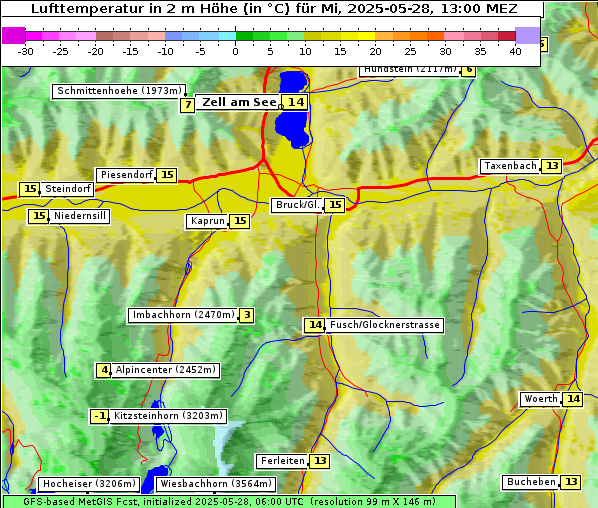Click Imbachhorn temperature value 3
The height and width of the screenshot is (508, 598).
click(x=247, y=315)
